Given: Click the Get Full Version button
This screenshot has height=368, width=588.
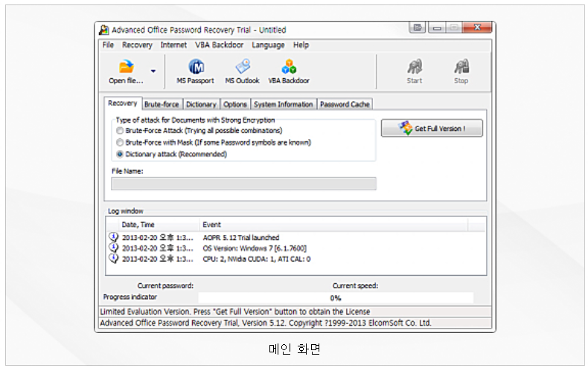Looking at the screenshot, I should (x=432, y=128).
